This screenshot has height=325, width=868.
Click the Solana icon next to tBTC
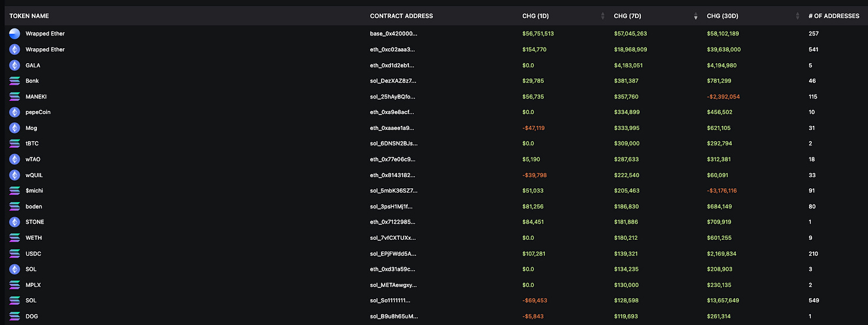pos(15,144)
